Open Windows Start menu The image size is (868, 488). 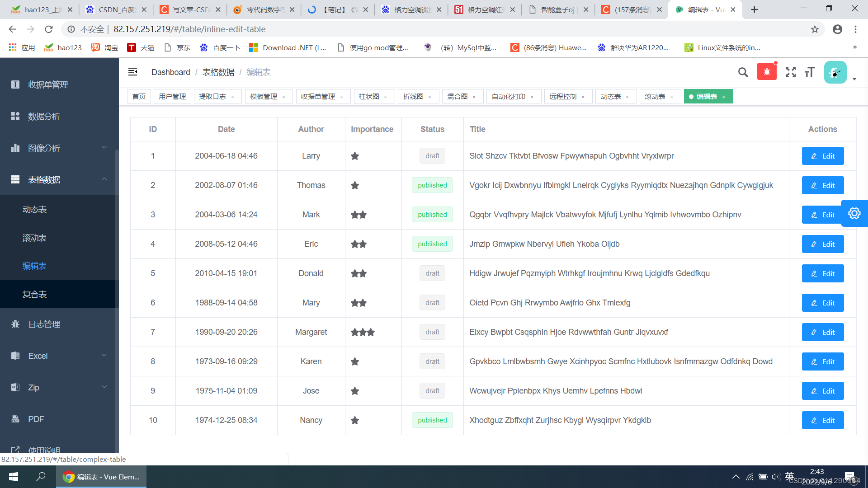[14, 477]
